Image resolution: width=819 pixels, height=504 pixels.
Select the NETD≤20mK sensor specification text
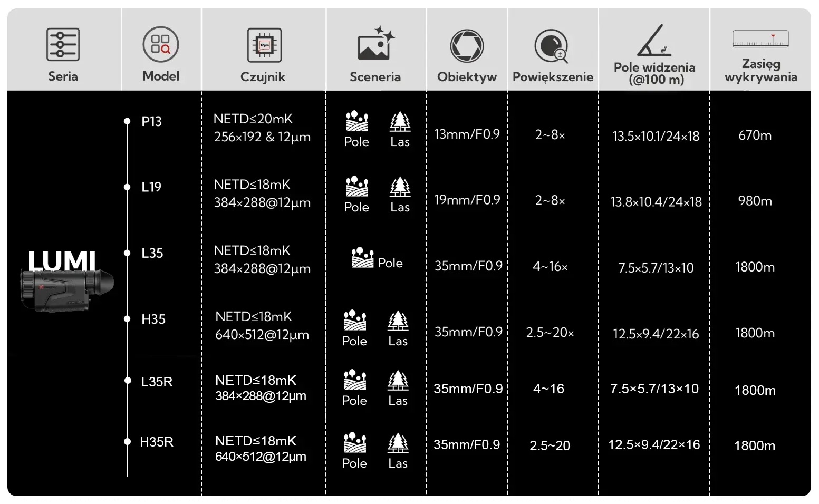(x=253, y=119)
